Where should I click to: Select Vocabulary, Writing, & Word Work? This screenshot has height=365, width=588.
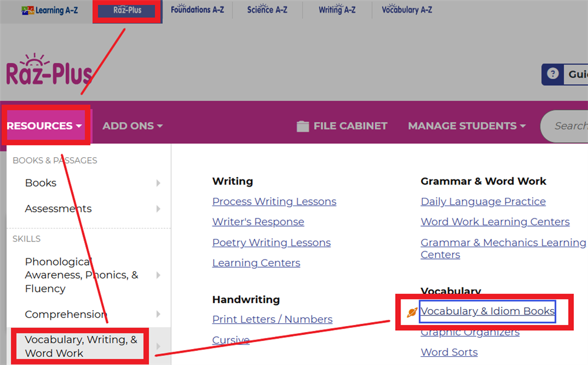tap(81, 346)
